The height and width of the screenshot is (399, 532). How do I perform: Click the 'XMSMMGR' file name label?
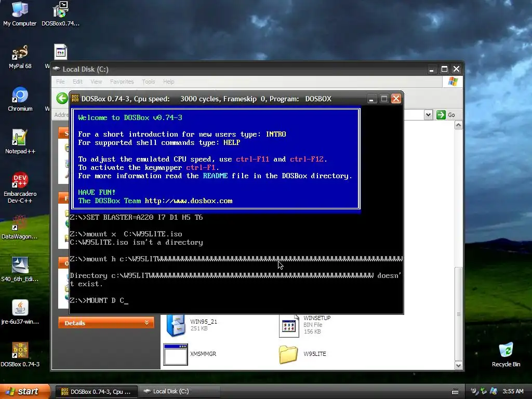coord(203,354)
